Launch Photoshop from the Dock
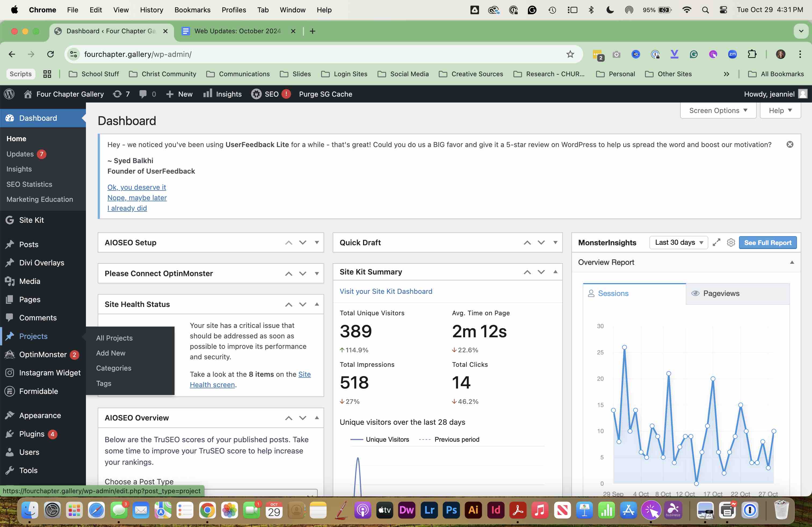Screen dimensions: 812x527 (451, 510)
